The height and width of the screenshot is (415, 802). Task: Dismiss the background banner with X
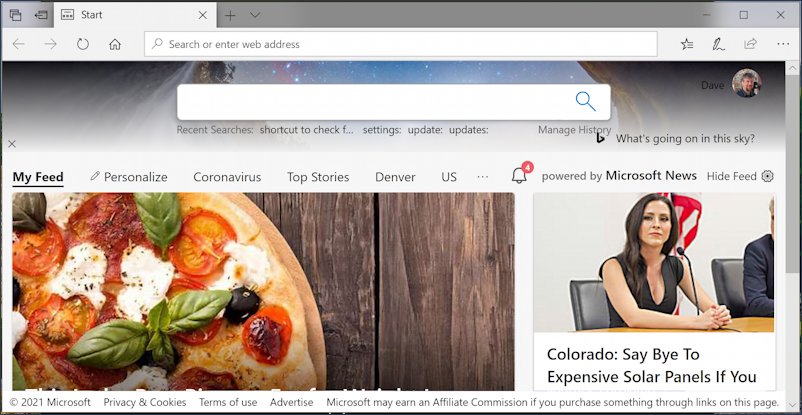point(12,144)
